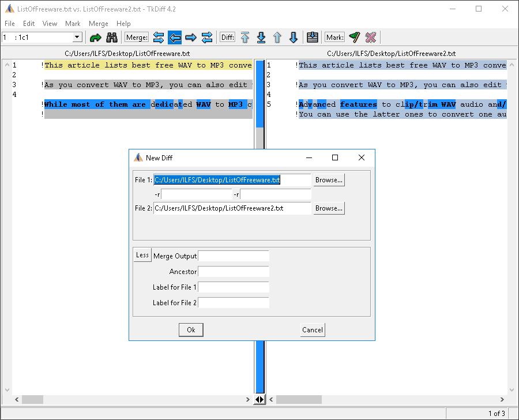Click the Merge: toolbar label

coord(137,37)
